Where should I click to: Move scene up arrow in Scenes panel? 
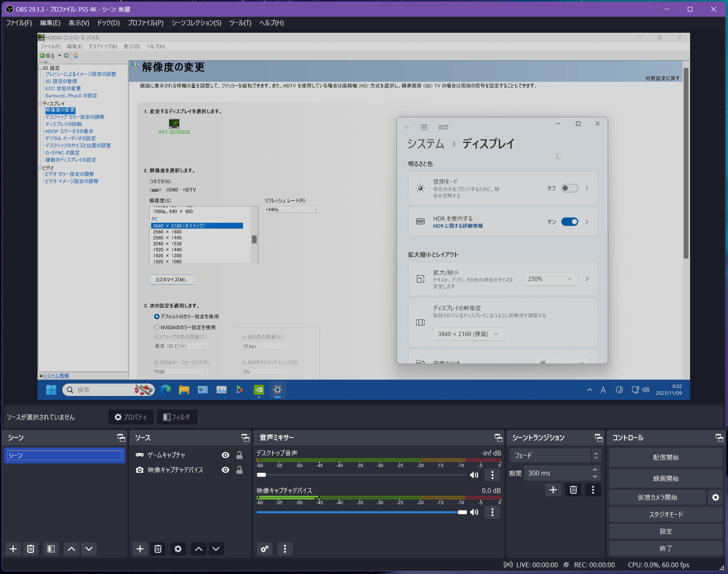(71, 549)
